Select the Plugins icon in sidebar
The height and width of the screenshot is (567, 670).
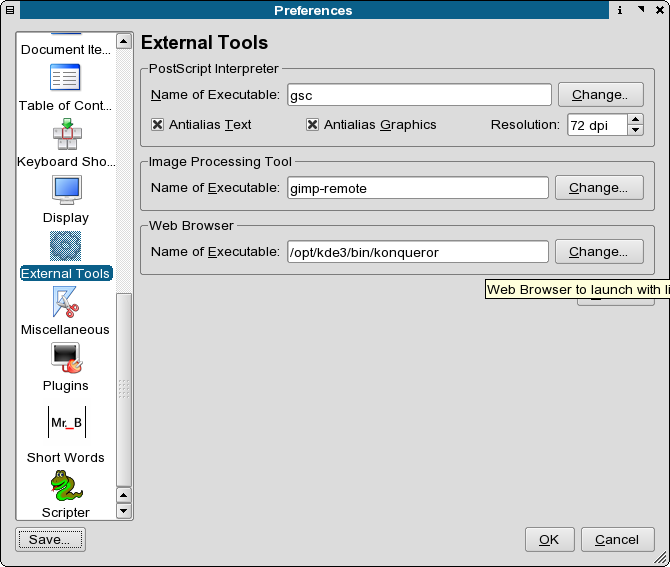click(x=65, y=358)
